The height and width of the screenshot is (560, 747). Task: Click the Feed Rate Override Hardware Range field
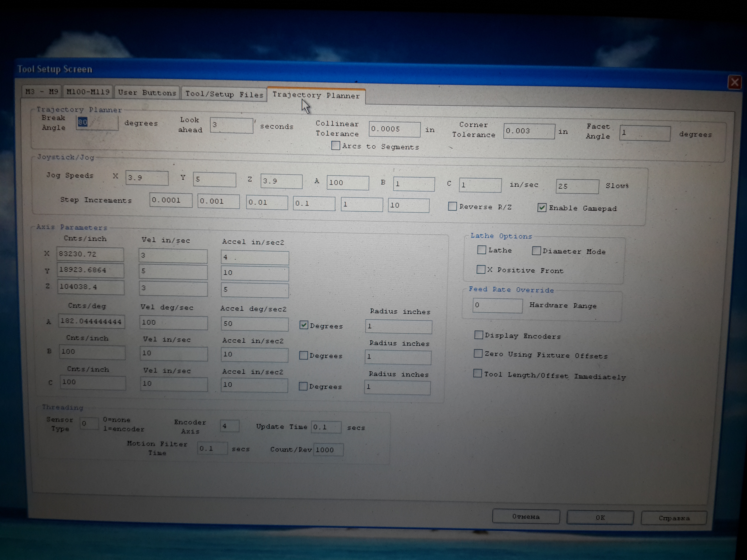[497, 306]
